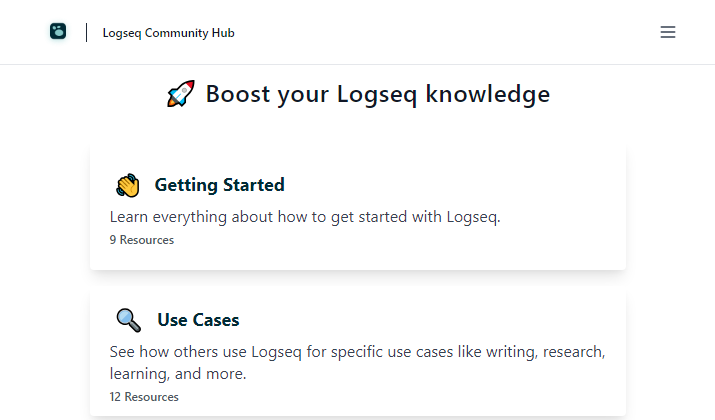Screen dimensions: 715x420
Task: Click the 12 Resources label
Action: 144,397
